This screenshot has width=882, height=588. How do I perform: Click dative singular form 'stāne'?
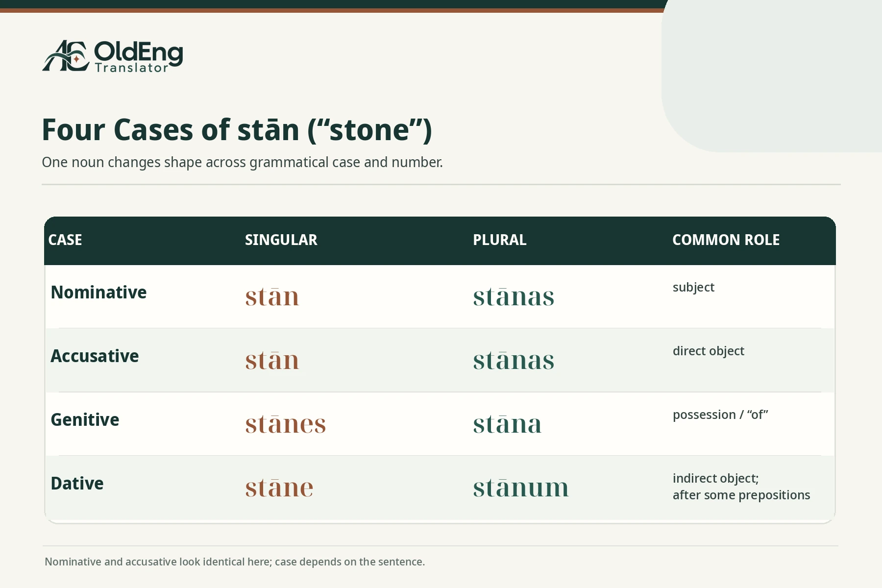(x=279, y=488)
